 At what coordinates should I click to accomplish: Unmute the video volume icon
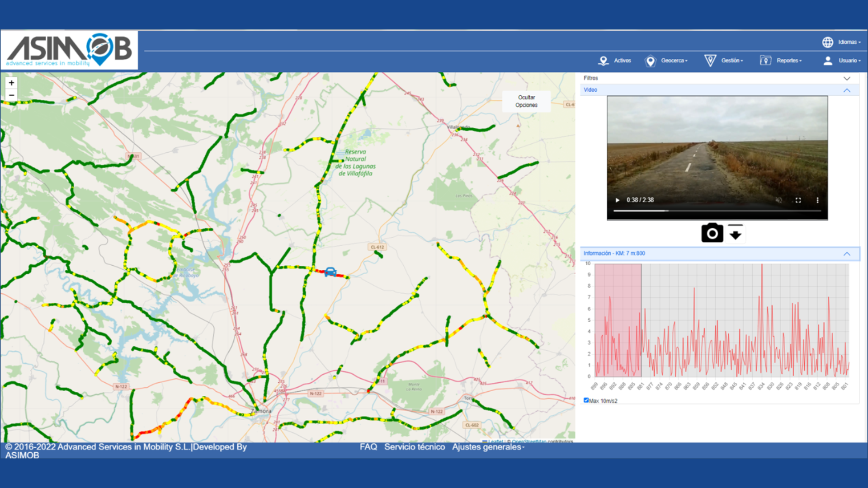(x=778, y=200)
